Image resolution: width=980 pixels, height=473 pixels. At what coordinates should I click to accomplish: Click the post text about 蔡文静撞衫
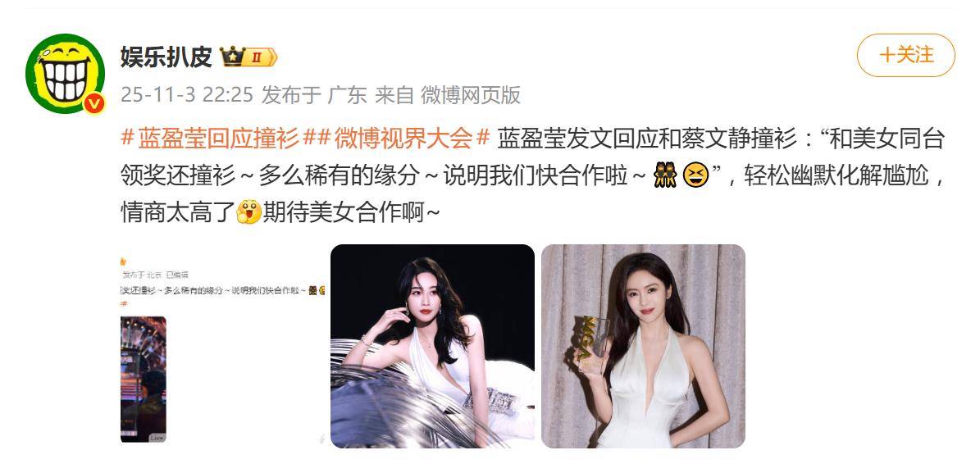(532, 175)
